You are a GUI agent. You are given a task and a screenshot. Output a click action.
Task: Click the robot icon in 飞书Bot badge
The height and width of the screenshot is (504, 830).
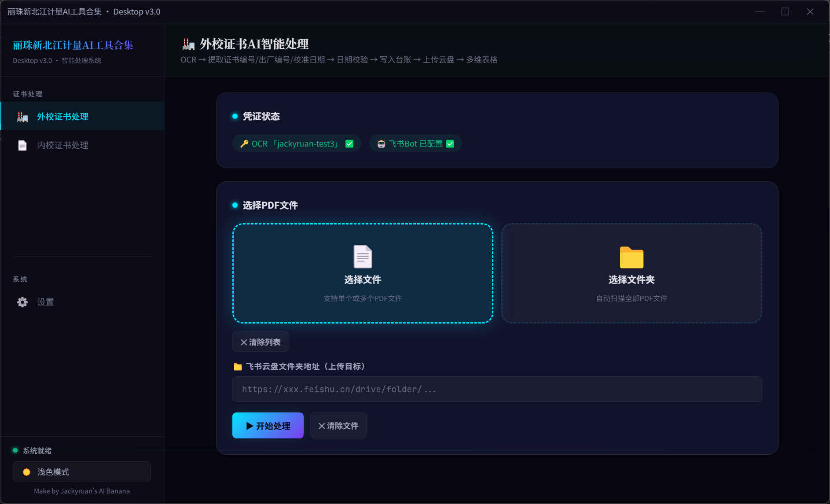click(x=381, y=144)
